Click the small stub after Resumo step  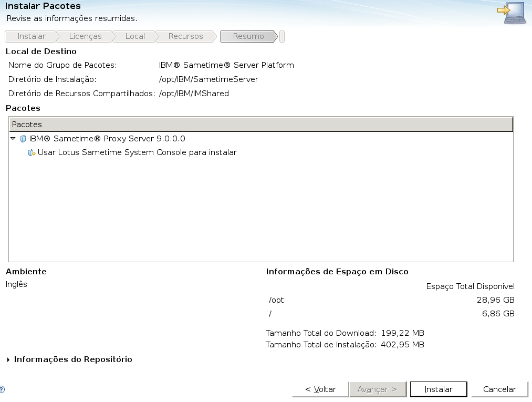(282, 36)
